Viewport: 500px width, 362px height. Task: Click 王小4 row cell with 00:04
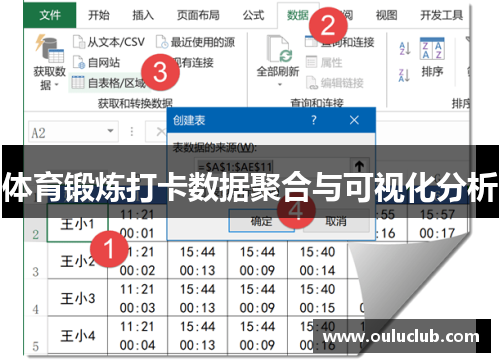point(137,335)
